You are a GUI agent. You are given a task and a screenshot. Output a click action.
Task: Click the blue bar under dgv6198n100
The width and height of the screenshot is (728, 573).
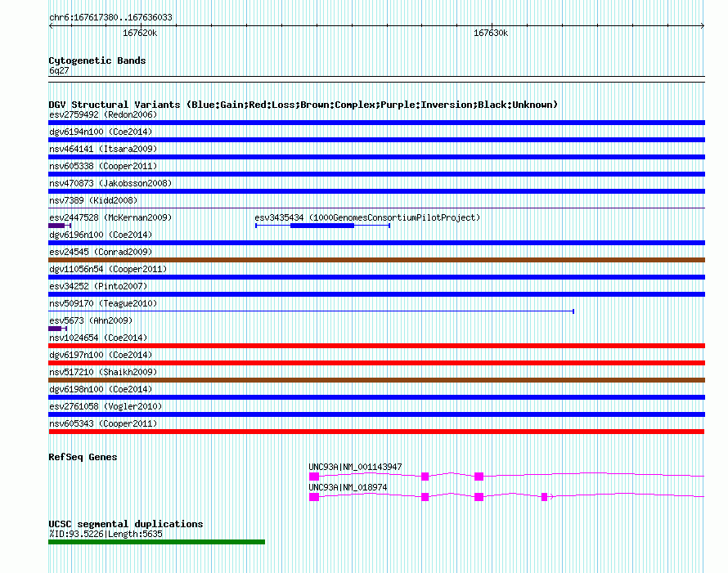(376, 397)
